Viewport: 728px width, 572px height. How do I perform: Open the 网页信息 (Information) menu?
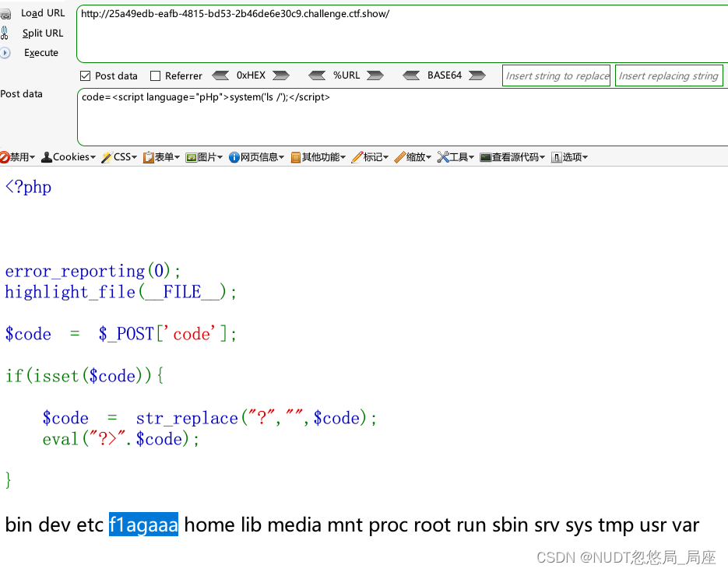pyautogui.click(x=256, y=157)
